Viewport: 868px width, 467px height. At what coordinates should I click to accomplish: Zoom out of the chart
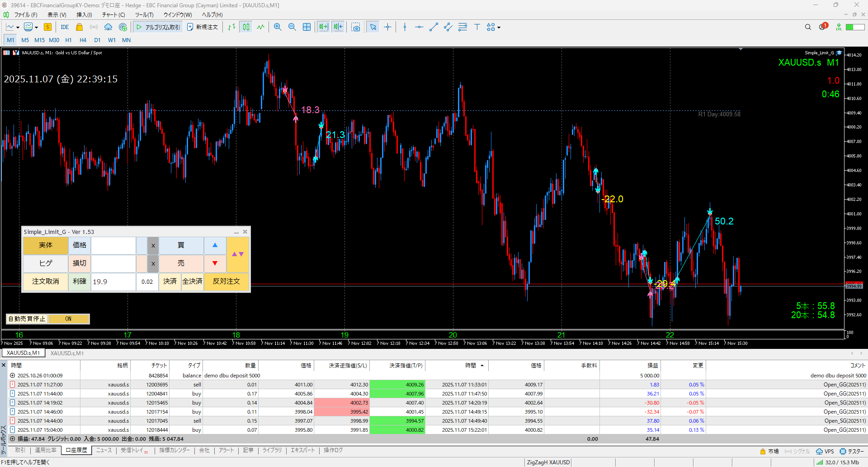(x=292, y=27)
